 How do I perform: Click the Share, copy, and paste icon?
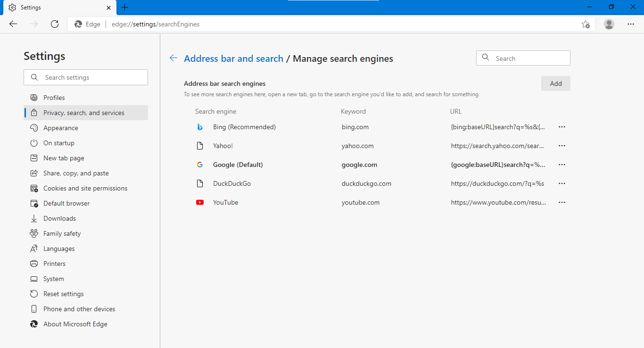(34, 173)
